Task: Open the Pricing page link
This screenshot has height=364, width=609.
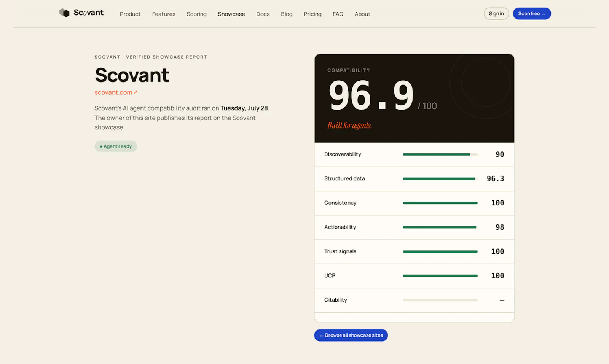Action: click(x=312, y=14)
